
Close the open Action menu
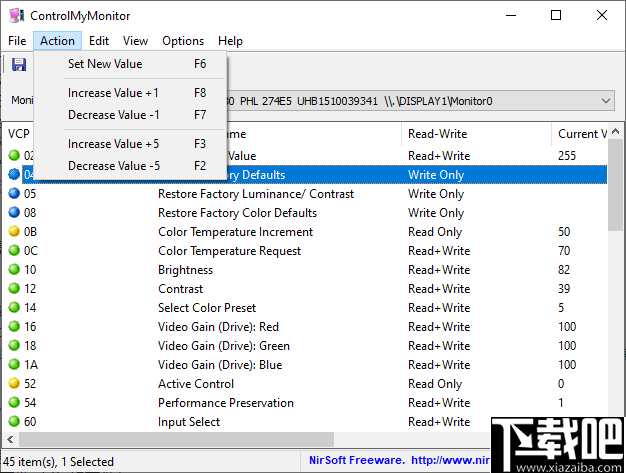57,41
